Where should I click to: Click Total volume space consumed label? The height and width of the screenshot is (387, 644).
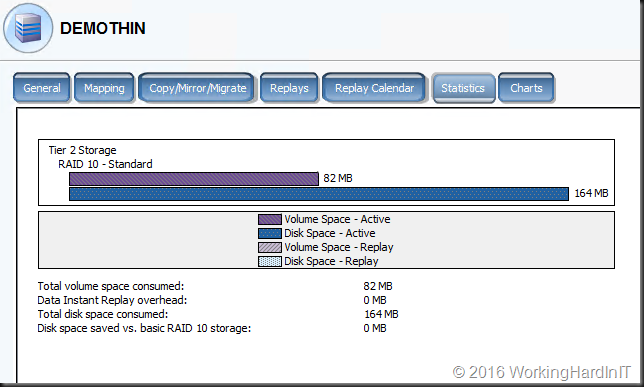111,286
